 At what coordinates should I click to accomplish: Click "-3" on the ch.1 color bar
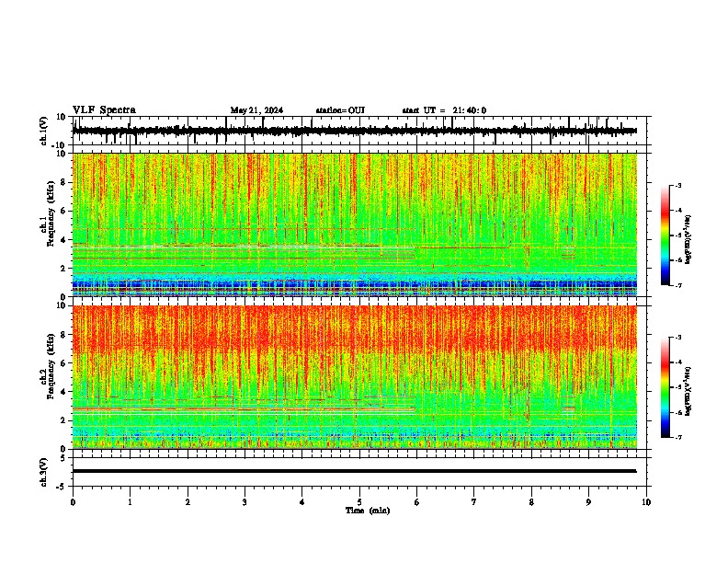678,185
